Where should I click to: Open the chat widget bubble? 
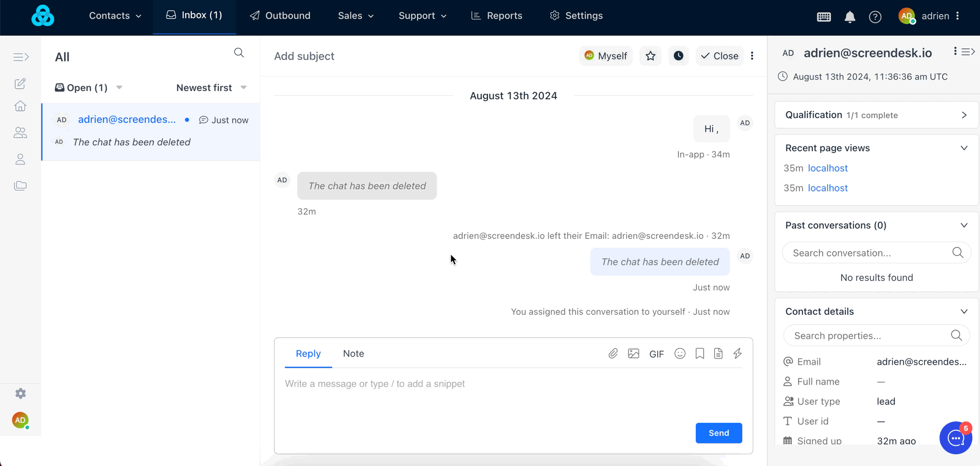point(955,438)
